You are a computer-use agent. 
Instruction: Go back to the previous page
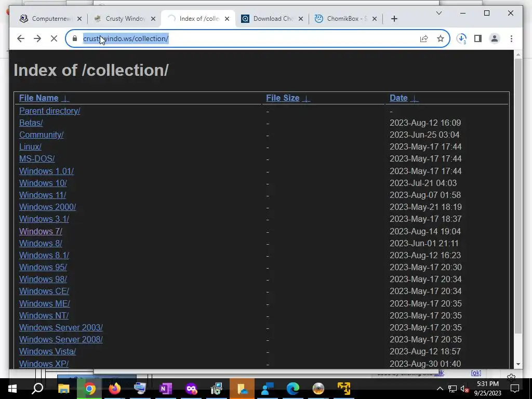point(21,38)
